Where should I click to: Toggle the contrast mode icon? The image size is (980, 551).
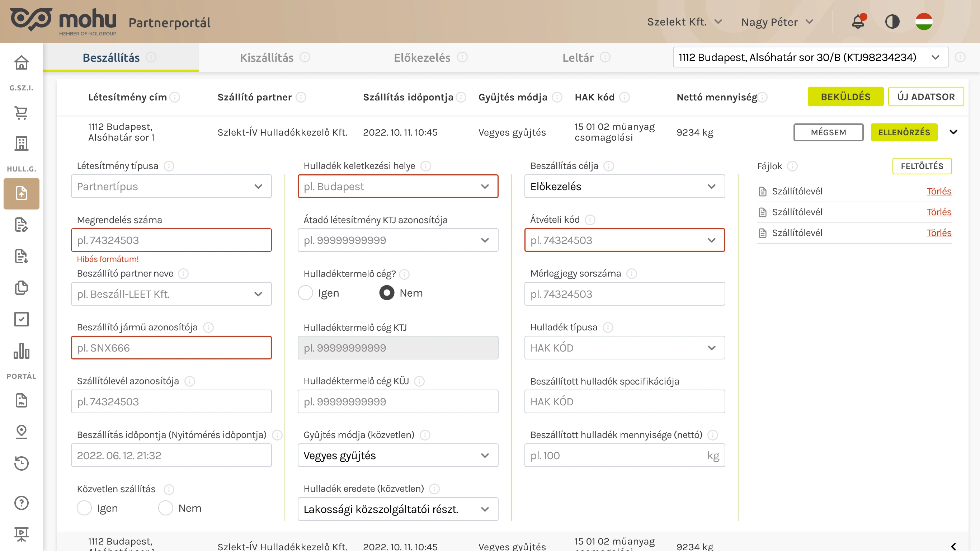892,22
